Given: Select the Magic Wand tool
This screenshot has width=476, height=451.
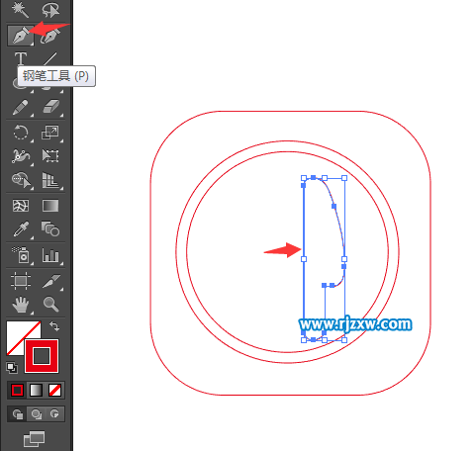Looking at the screenshot, I should pos(21,9).
